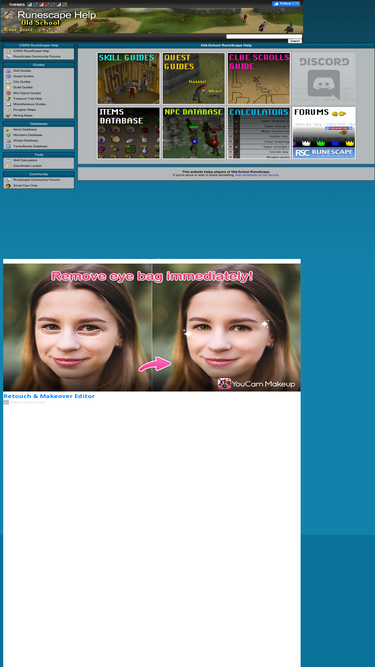Click the Facebook Follow button
Image resolution: width=375 pixels, height=667 pixels.
[x=286, y=3]
